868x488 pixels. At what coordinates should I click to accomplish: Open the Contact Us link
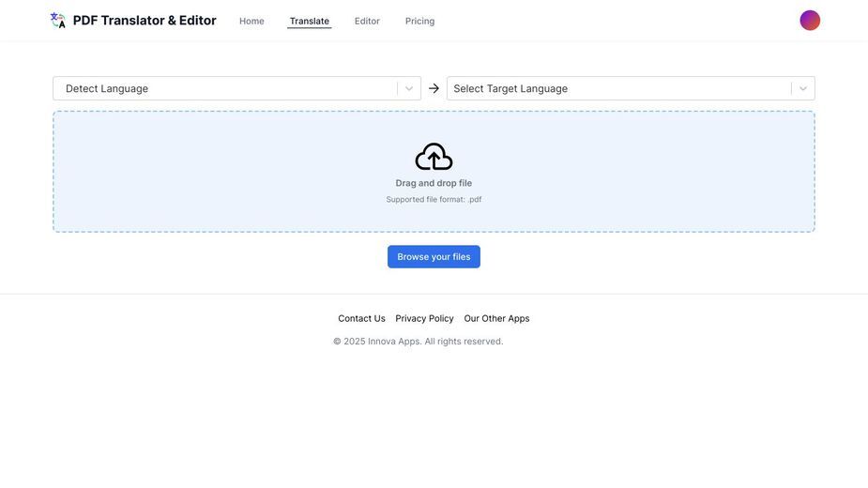(x=361, y=318)
